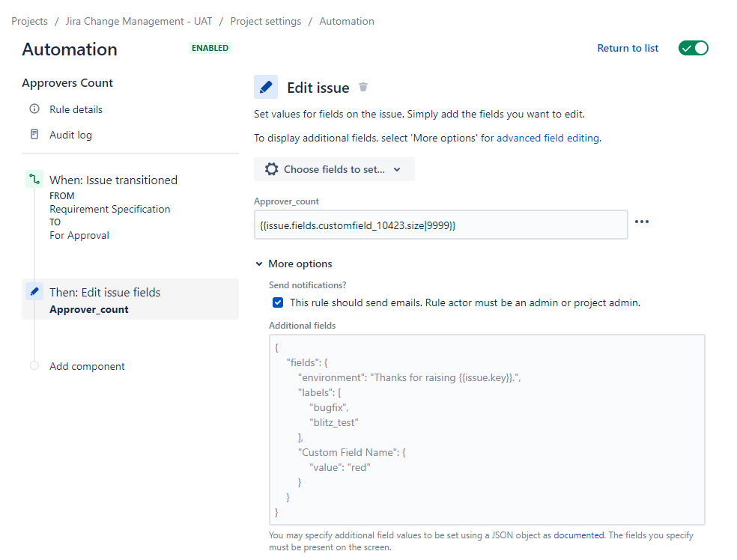Click Return to list link
Screen dimensions: 737x560
(x=628, y=48)
